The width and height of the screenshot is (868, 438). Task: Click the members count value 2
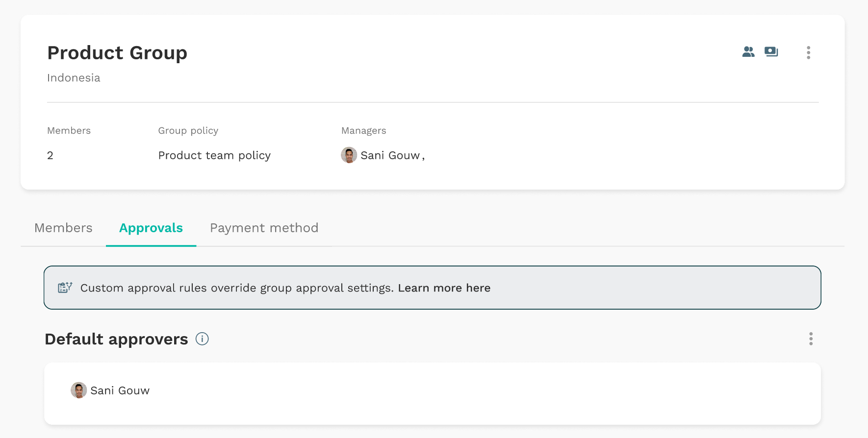(x=50, y=155)
